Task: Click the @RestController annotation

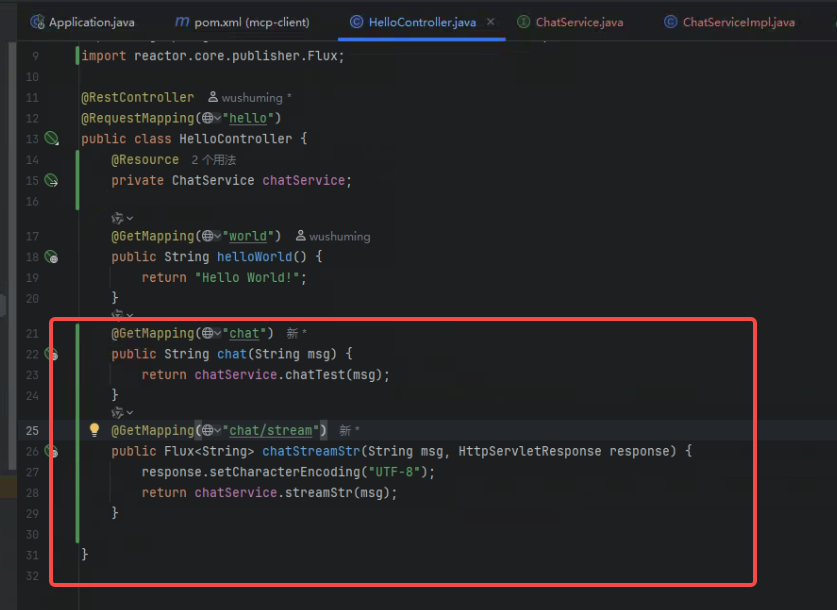Action: pos(138,97)
